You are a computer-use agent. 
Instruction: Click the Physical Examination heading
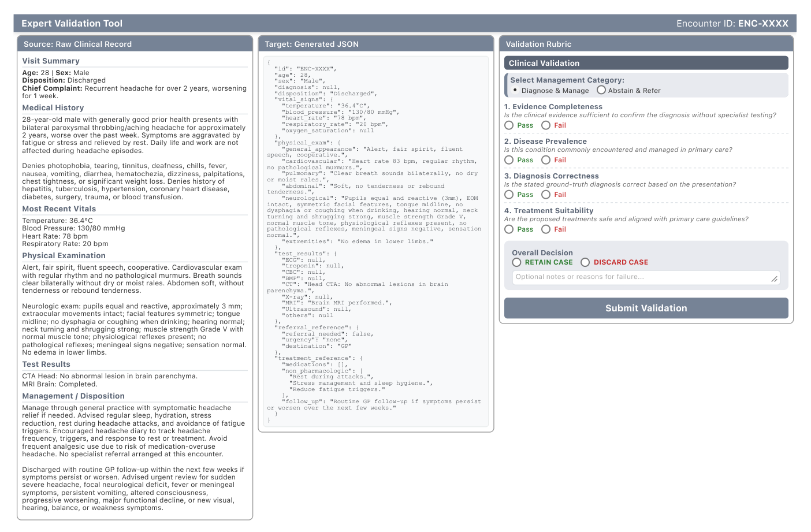pos(64,256)
